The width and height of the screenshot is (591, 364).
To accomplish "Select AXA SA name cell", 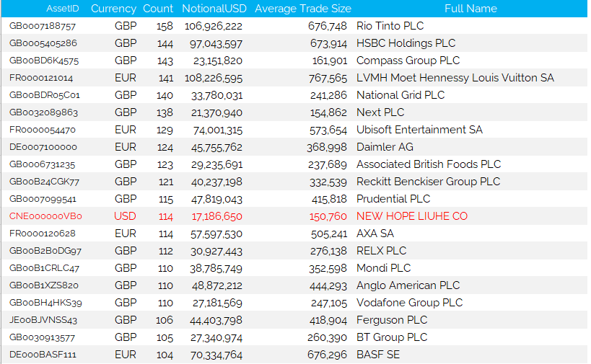I will click(375, 234).
